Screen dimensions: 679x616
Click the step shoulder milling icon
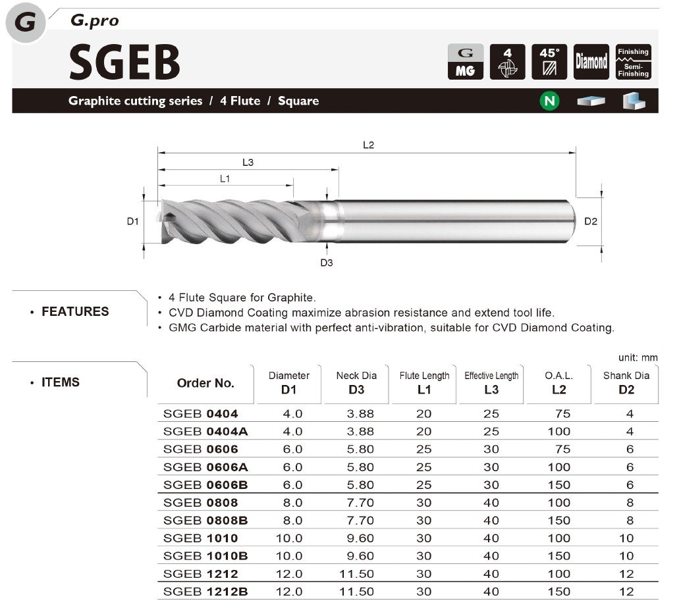[x=633, y=101]
